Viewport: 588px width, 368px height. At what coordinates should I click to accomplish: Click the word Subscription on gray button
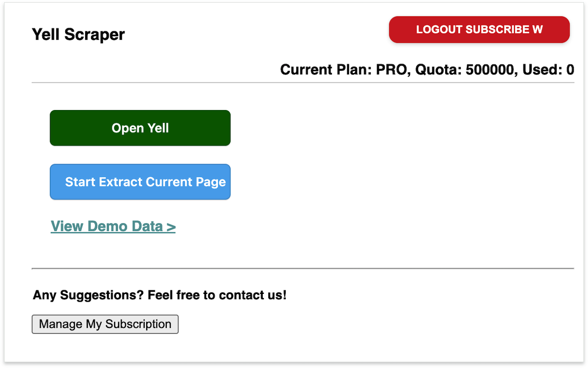point(138,324)
